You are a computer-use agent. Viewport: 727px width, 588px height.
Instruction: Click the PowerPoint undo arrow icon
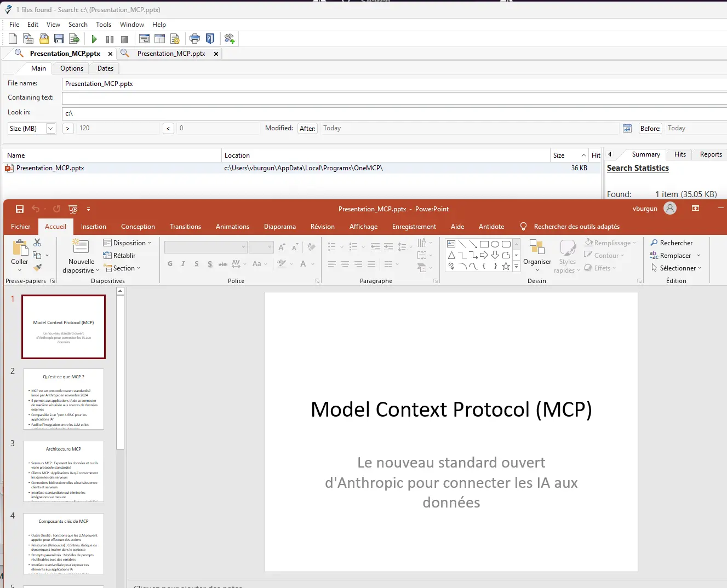[36, 209]
